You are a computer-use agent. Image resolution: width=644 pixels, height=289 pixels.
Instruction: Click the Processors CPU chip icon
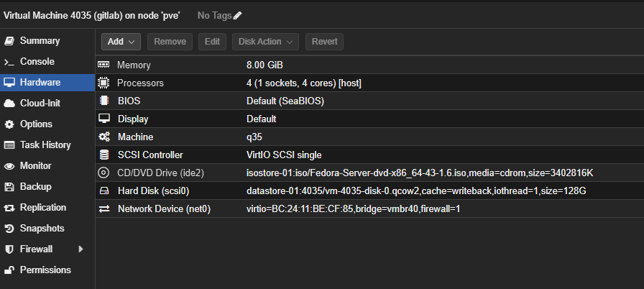tap(103, 83)
